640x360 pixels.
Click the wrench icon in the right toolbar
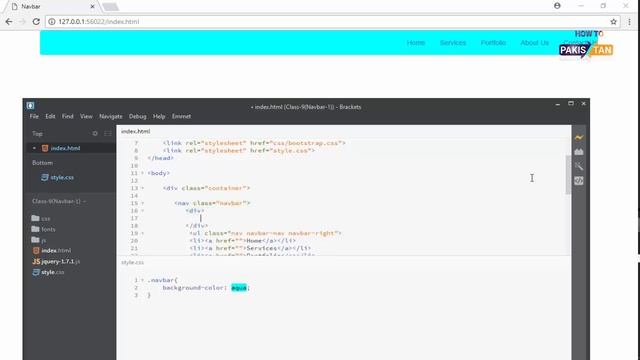point(579,166)
